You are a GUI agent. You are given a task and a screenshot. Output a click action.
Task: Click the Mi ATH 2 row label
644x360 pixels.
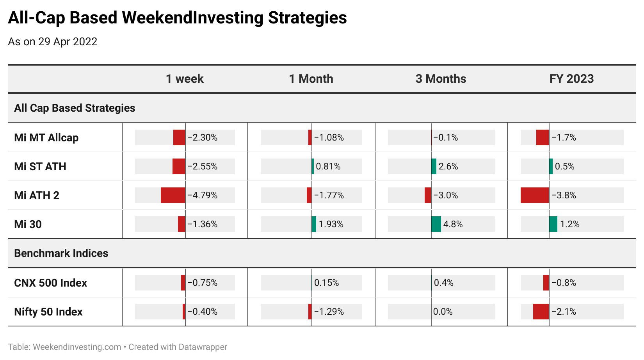point(37,196)
